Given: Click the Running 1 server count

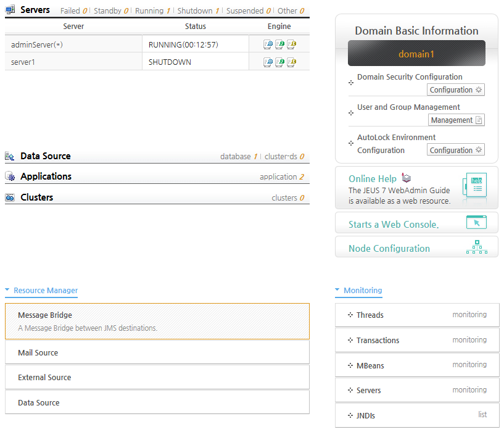Looking at the screenshot, I should [152, 11].
